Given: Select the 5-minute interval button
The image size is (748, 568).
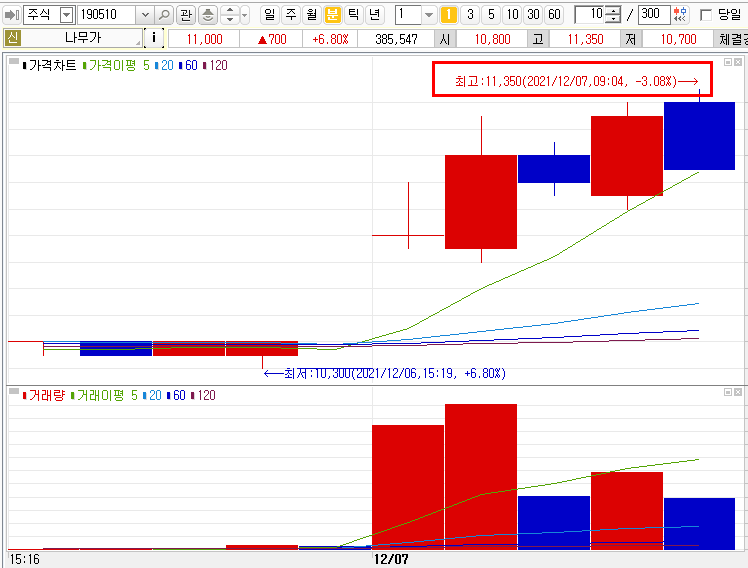Looking at the screenshot, I should pos(491,15).
